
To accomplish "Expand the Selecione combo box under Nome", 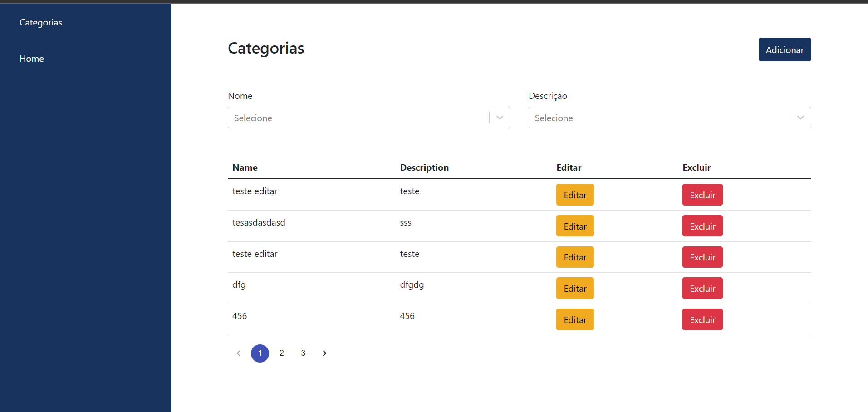I will click(358, 118).
